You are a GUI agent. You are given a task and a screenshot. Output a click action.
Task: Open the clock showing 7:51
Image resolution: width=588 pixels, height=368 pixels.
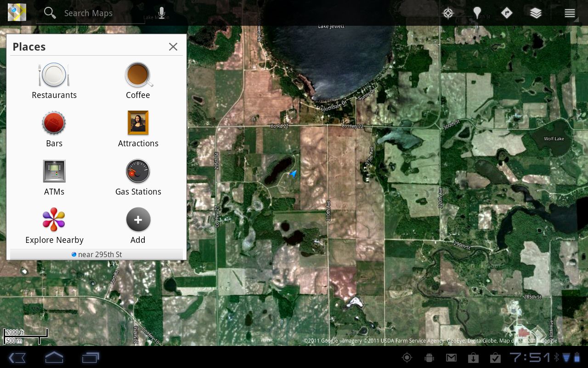coord(530,357)
